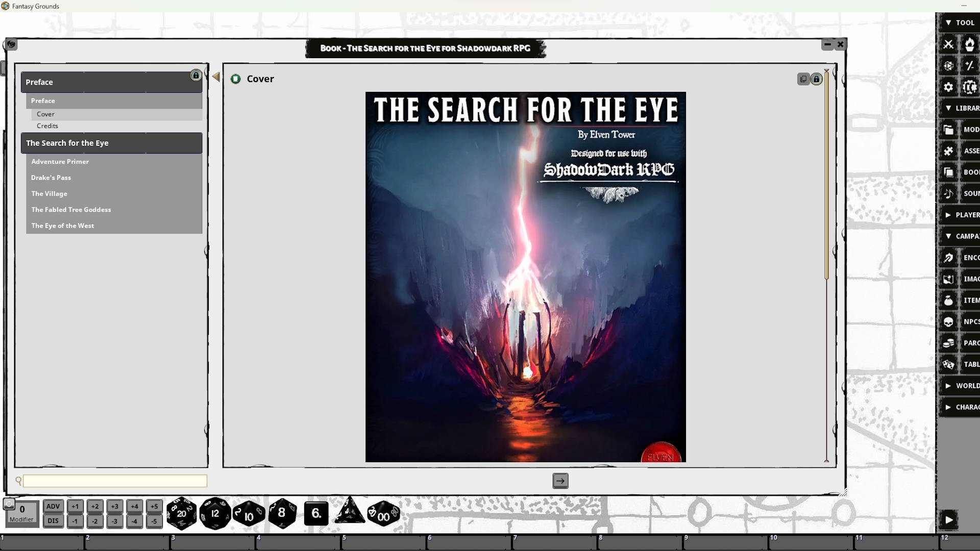Screen dimensions: 980x551
Task: Expand the Player sidebar section
Action: pyautogui.click(x=960, y=215)
